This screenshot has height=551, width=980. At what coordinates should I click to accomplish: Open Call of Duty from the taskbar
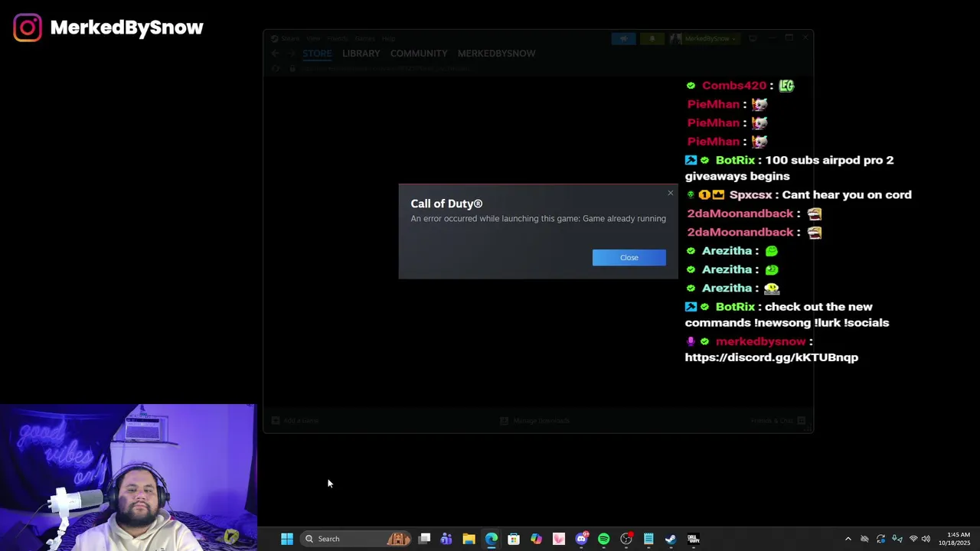pyautogui.click(x=694, y=539)
